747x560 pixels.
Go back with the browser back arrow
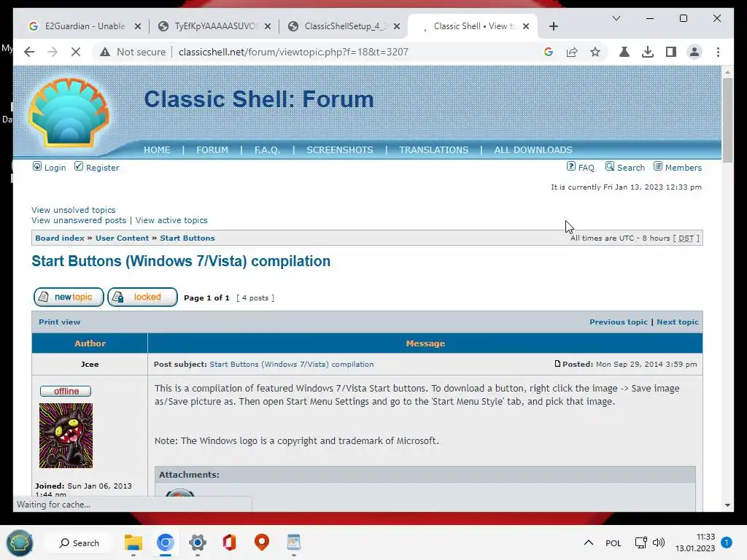coord(29,52)
